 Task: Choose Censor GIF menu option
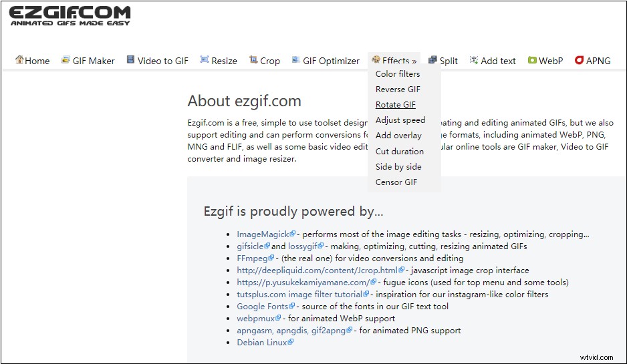[x=396, y=182]
